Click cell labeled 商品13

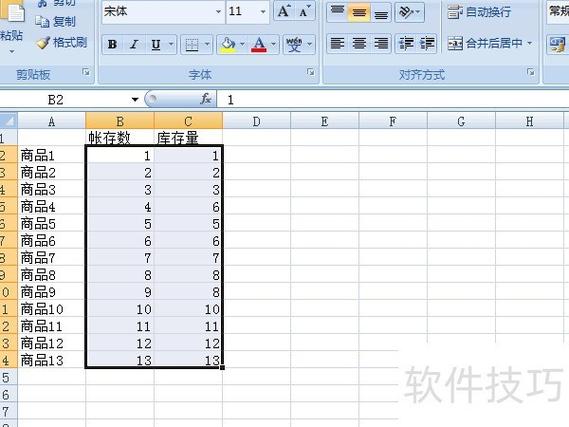tap(52, 360)
